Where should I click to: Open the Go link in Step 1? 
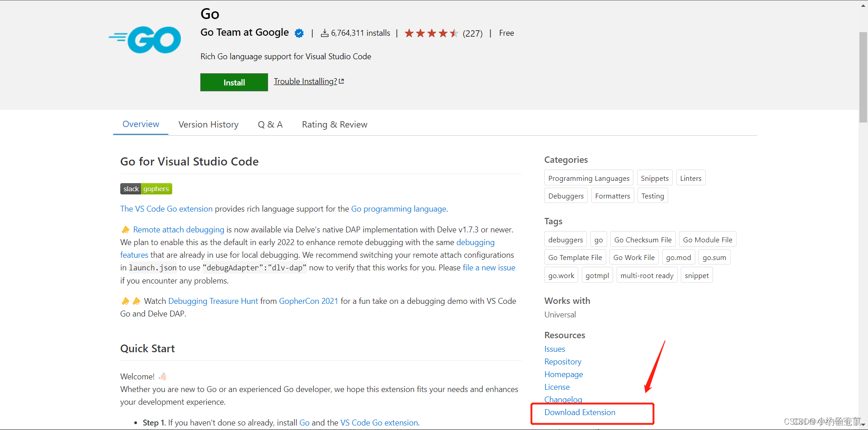[x=305, y=423]
